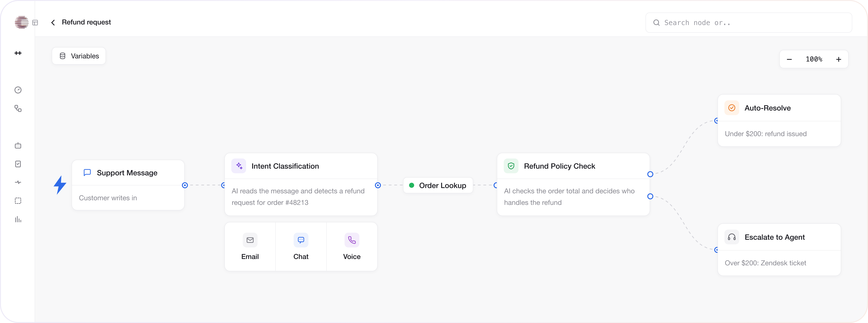Click the Refund request page title
Image resolution: width=868 pixels, height=323 pixels.
coord(86,22)
